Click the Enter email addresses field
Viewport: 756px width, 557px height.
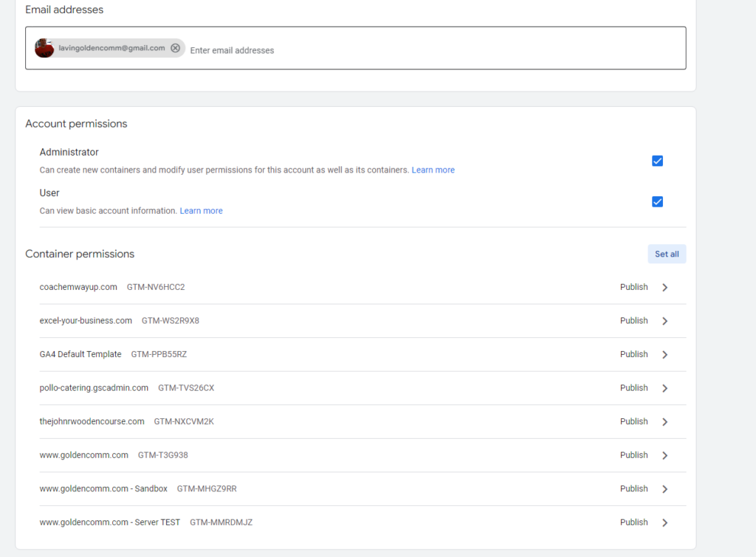click(232, 50)
